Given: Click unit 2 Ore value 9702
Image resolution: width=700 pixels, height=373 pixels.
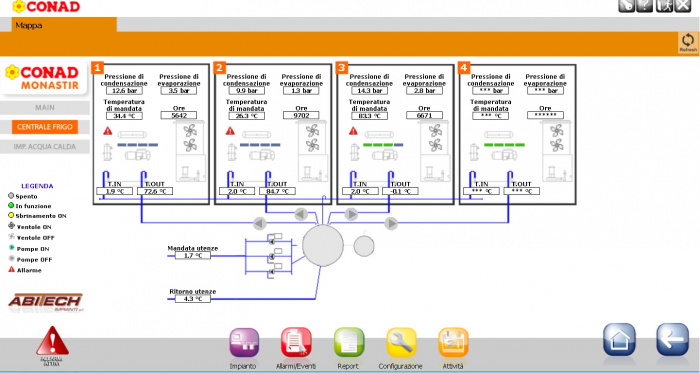Looking at the screenshot, I should (x=301, y=116).
